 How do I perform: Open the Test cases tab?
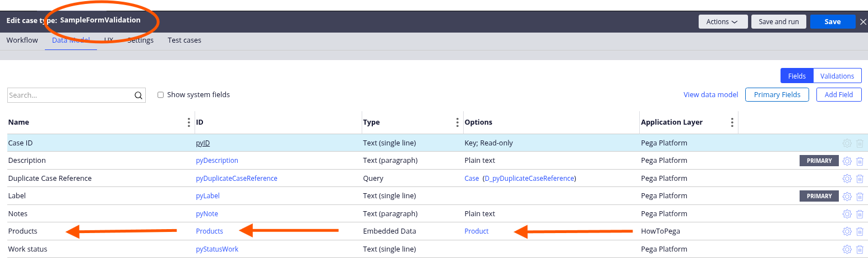(x=184, y=40)
